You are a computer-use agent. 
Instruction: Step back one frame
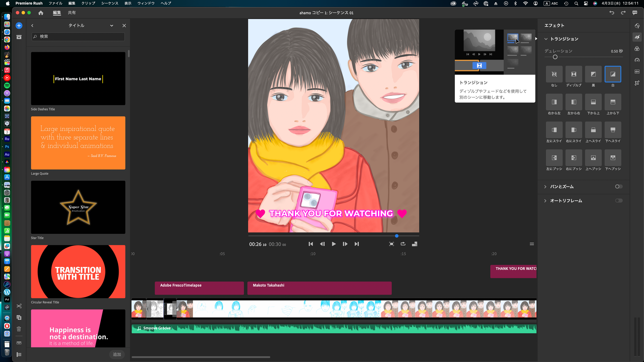(x=322, y=244)
